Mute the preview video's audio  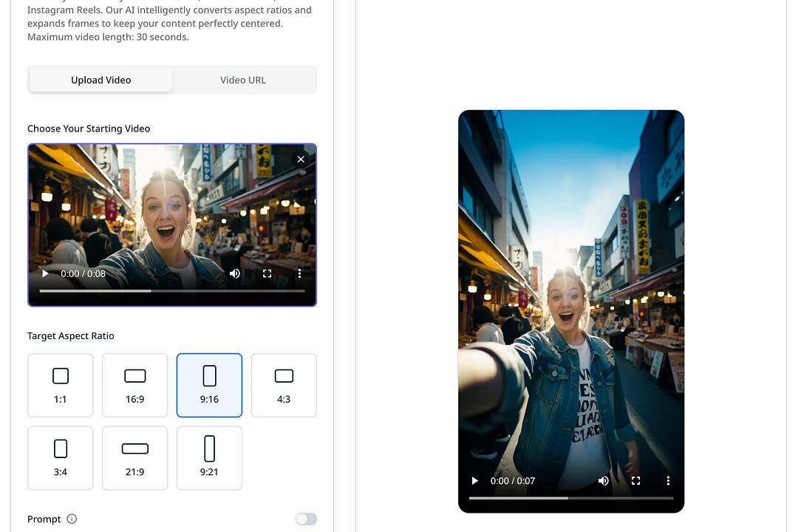coord(603,480)
